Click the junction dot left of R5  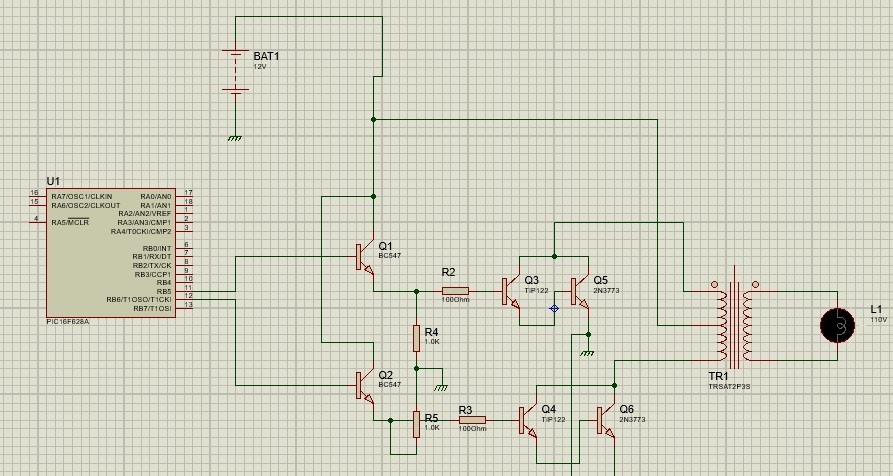pos(391,421)
